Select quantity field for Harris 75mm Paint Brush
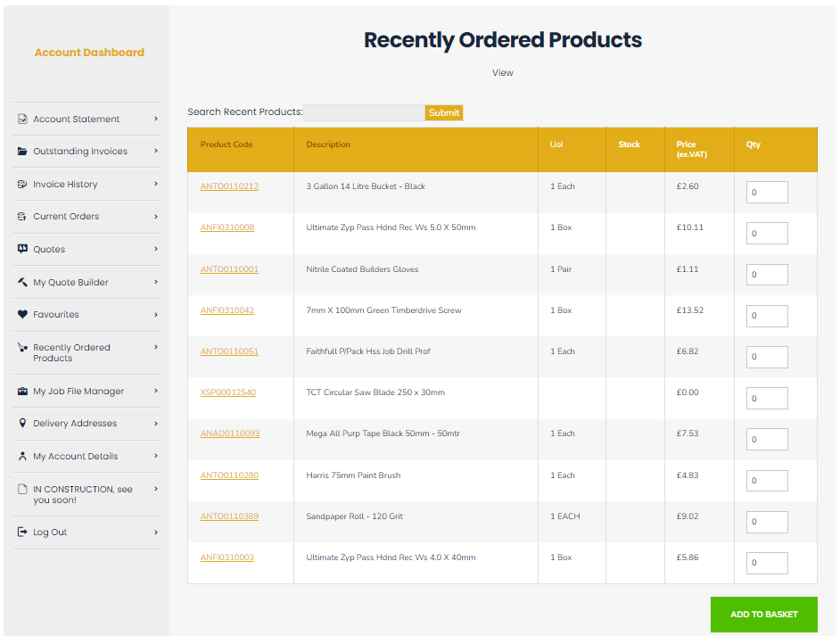The width and height of the screenshot is (840, 636). 766,481
